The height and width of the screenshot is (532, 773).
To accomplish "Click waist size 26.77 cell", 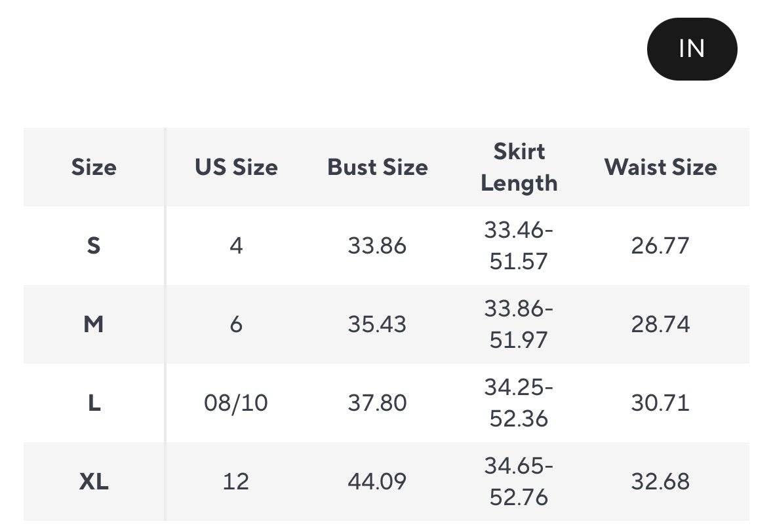I will [660, 246].
